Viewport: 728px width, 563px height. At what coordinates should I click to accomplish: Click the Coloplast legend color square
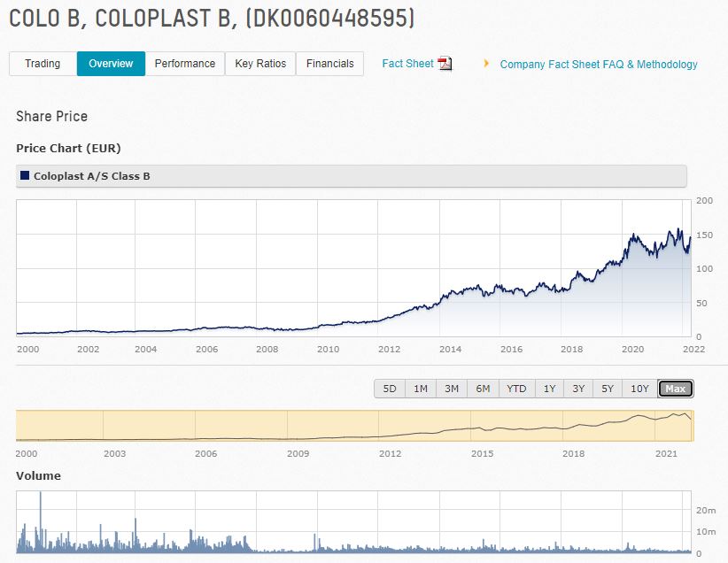pyautogui.click(x=25, y=176)
